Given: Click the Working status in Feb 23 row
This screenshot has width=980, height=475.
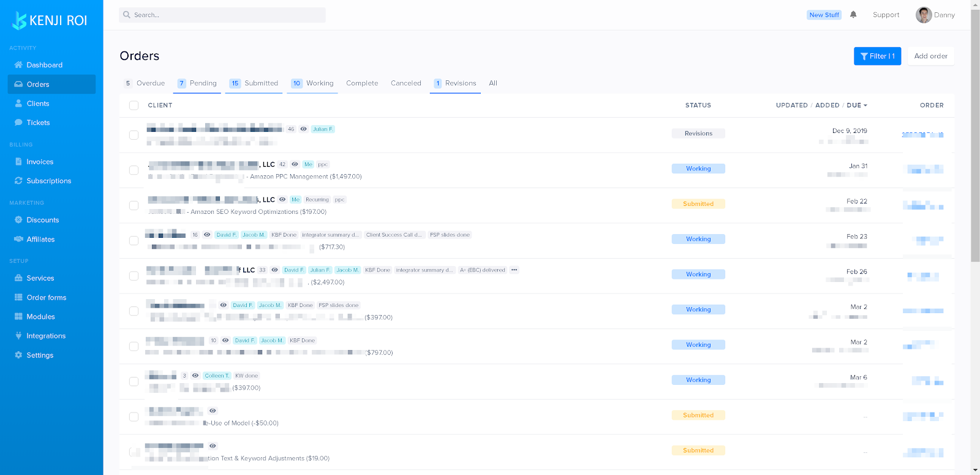Looking at the screenshot, I should [698, 239].
